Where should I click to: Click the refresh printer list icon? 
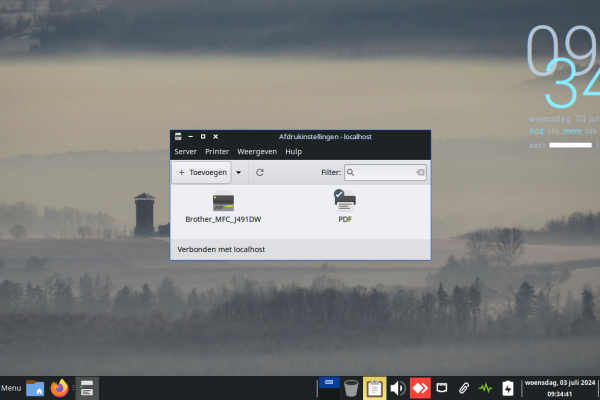260,173
